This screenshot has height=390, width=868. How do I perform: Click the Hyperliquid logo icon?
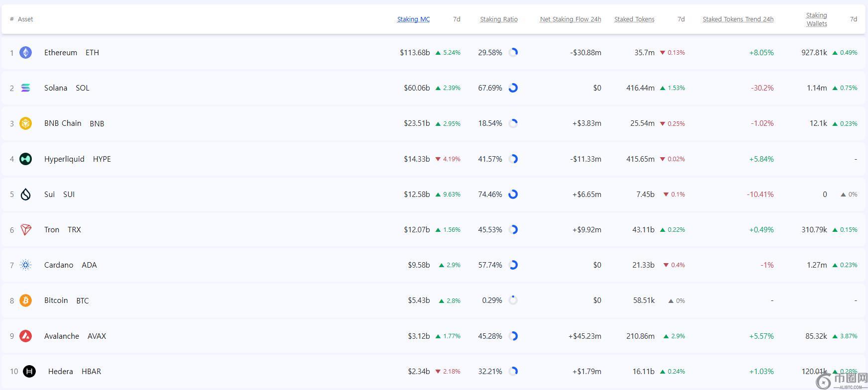25,159
